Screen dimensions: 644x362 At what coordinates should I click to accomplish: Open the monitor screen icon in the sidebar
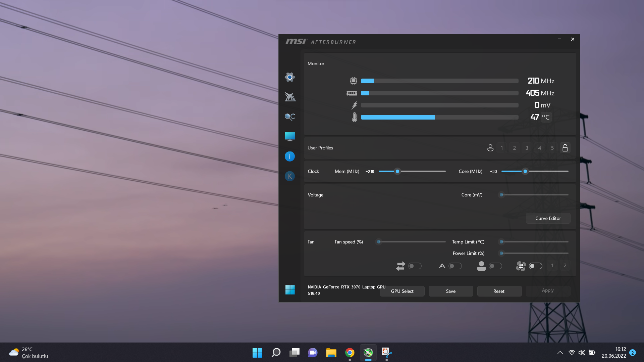(x=290, y=136)
